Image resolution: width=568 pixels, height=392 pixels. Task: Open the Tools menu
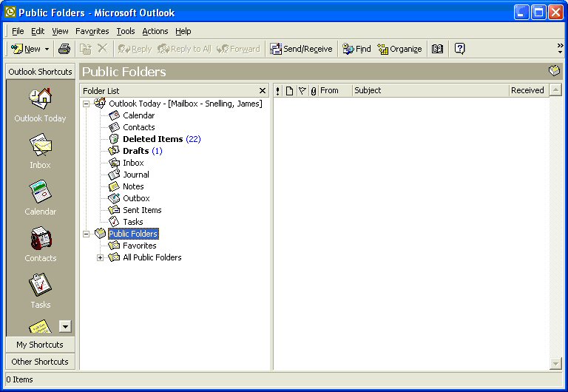125,31
